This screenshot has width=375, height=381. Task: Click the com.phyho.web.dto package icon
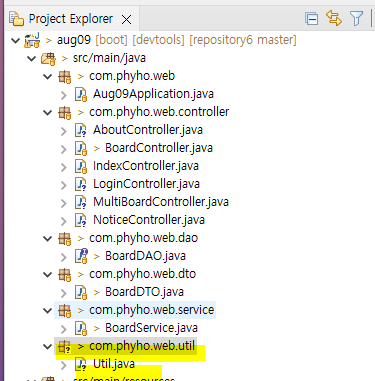pos(64,275)
